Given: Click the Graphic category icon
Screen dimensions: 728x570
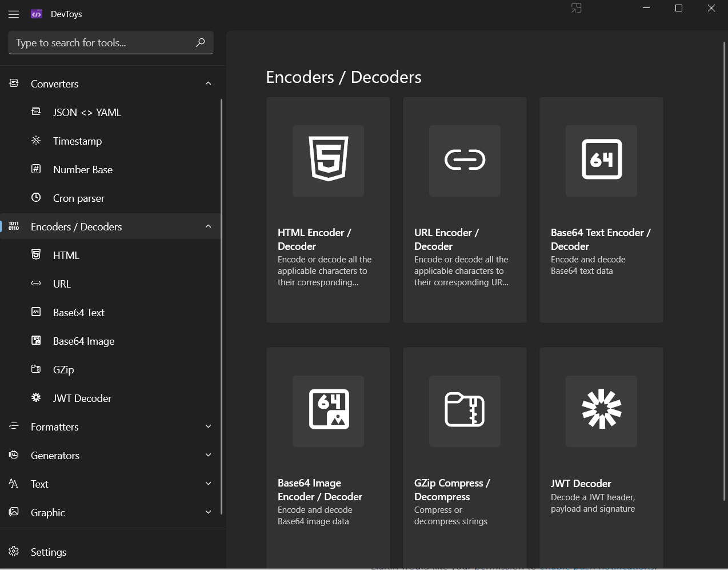Looking at the screenshot, I should 14,512.
